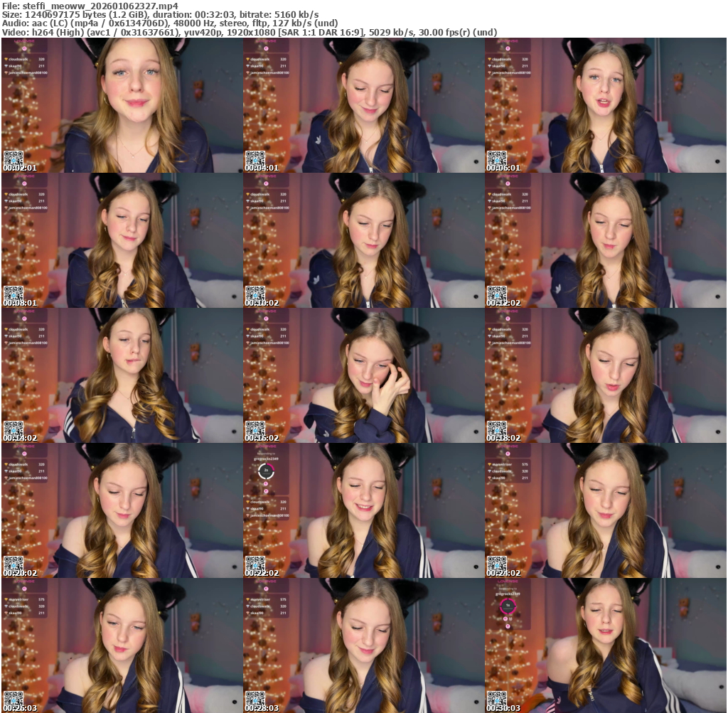This screenshot has width=728, height=713.
Task: Click the thumbnail at 00:06:01
Action: tap(605, 105)
